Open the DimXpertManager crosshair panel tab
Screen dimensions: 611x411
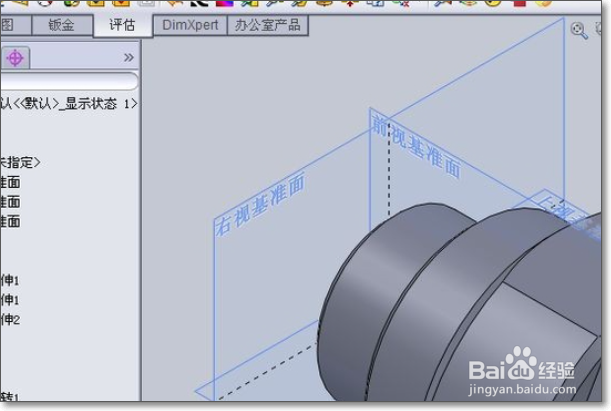coord(15,58)
